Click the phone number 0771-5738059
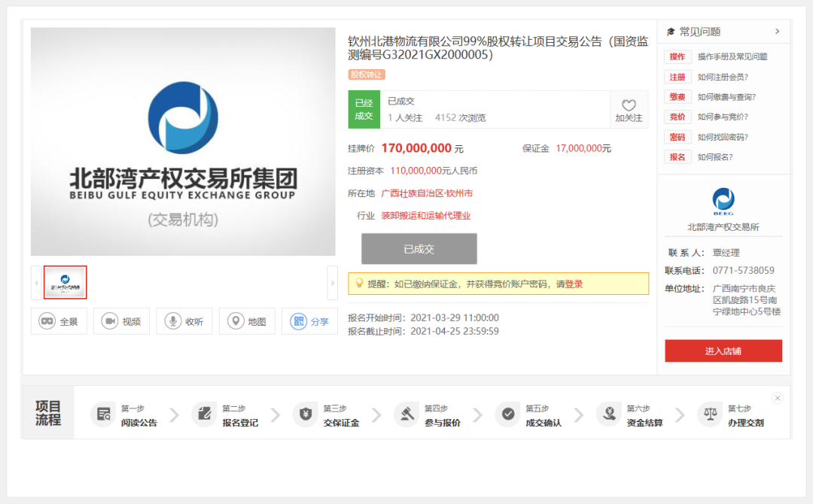Viewport: 813px width, 504px height. tap(743, 270)
